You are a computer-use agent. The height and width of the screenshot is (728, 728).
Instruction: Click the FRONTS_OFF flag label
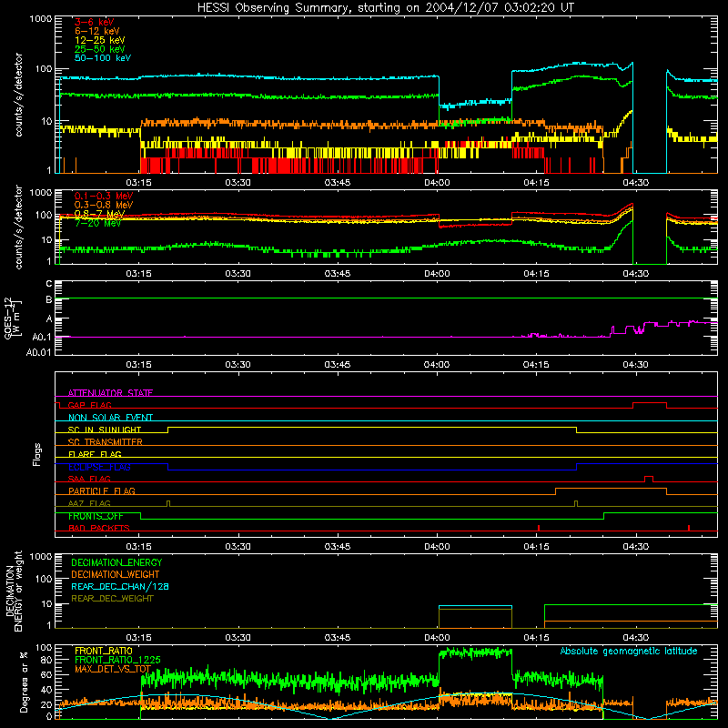point(96,516)
